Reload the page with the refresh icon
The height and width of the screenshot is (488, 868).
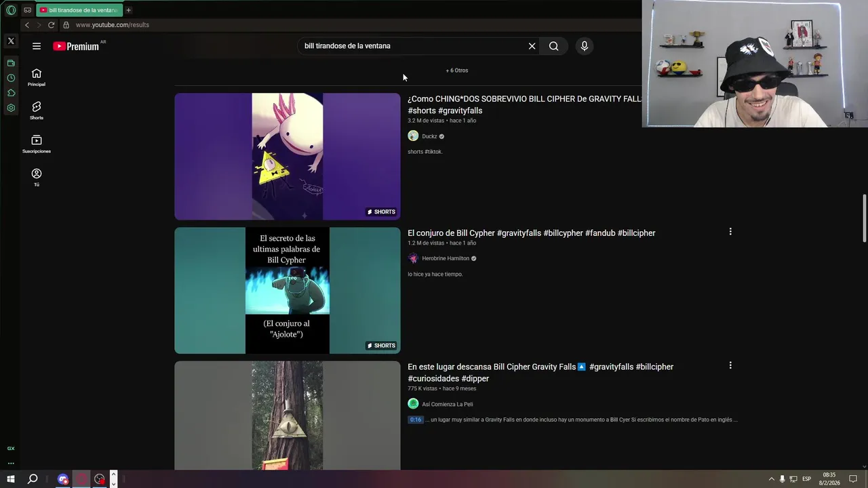click(x=51, y=25)
